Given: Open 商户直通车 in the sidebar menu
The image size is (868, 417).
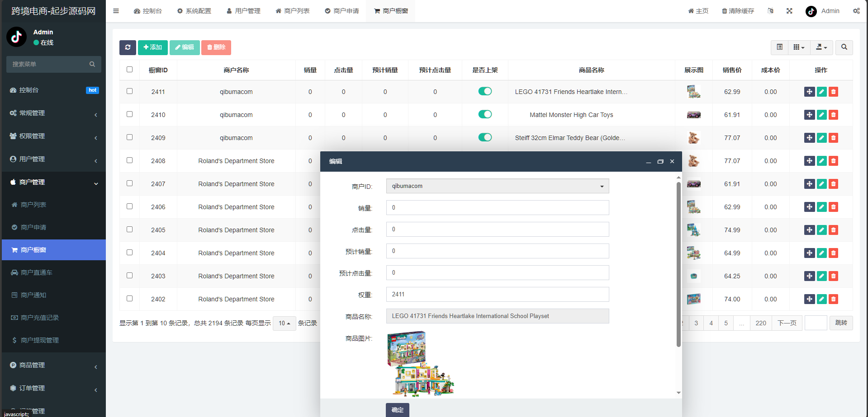Looking at the screenshot, I should tap(37, 272).
